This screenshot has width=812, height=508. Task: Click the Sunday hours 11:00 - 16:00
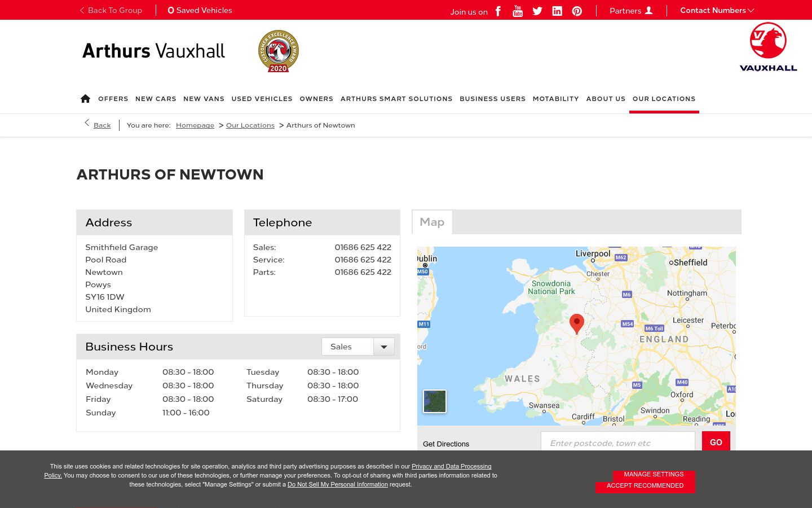pyautogui.click(x=186, y=413)
